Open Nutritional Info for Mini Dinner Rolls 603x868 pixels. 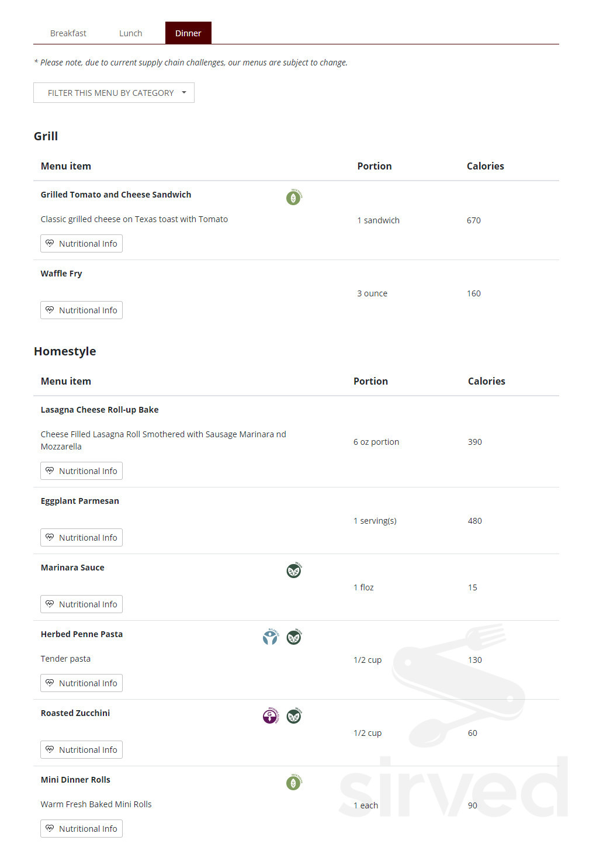(81, 829)
